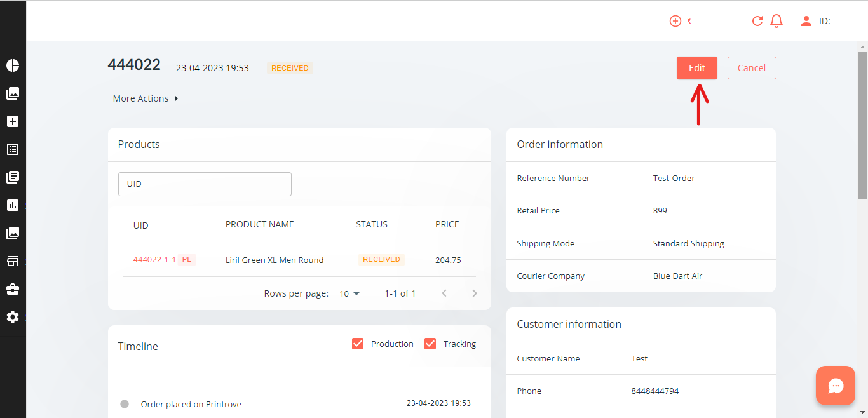
Task: Click the Products card heading
Action: click(x=139, y=144)
